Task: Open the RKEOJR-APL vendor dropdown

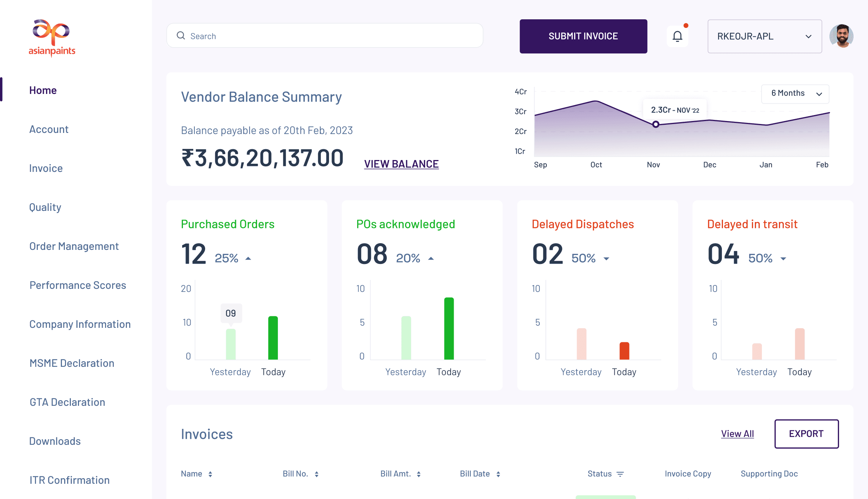Action: click(765, 36)
